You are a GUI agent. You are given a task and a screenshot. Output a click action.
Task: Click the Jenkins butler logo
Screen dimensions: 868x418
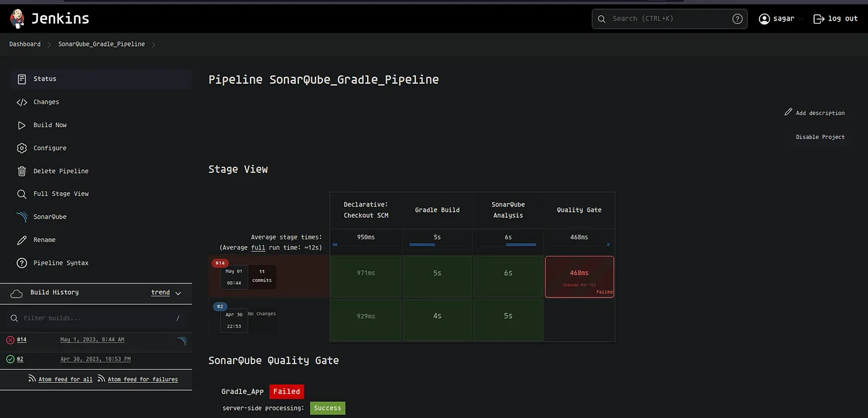17,19
